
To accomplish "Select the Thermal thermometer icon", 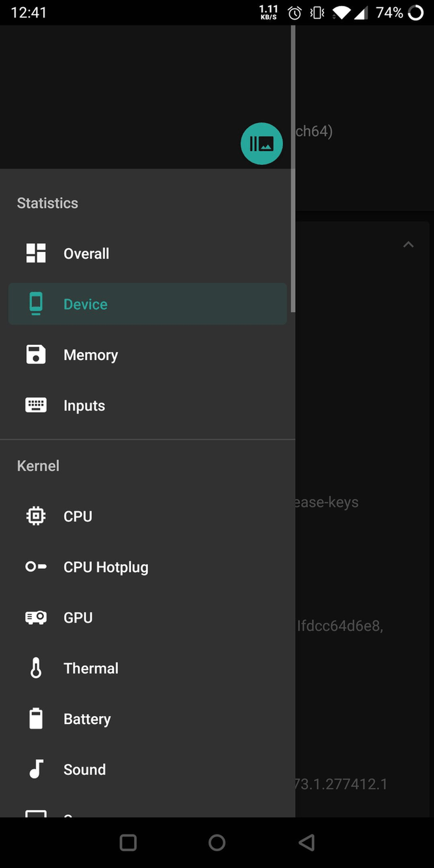I will tap(36, 668).
